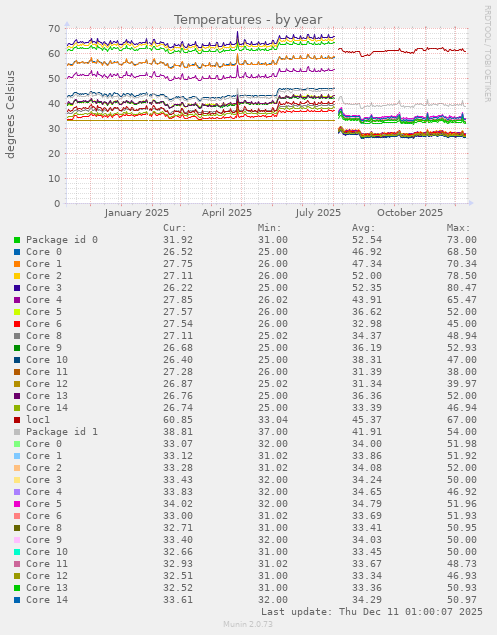Screen dimensions: 497x635
Task: Click Package id 1 average value 41.91
Action: 367,432
